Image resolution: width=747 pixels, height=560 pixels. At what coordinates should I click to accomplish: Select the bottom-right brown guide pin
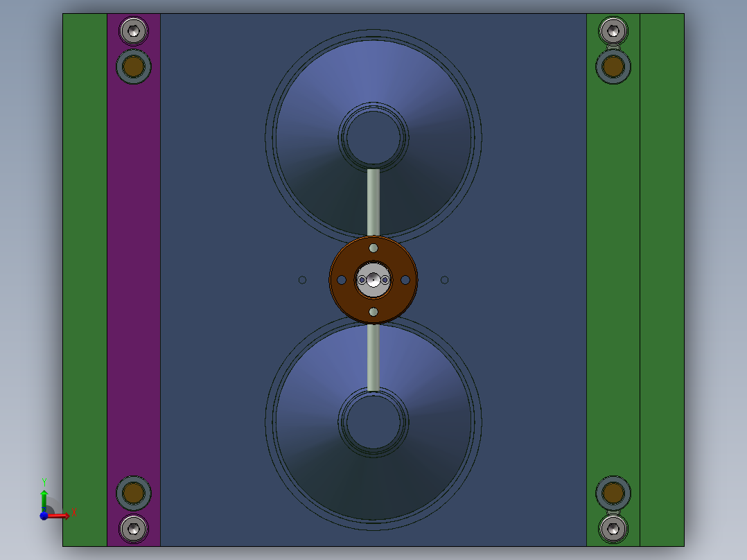click(613, 493)
